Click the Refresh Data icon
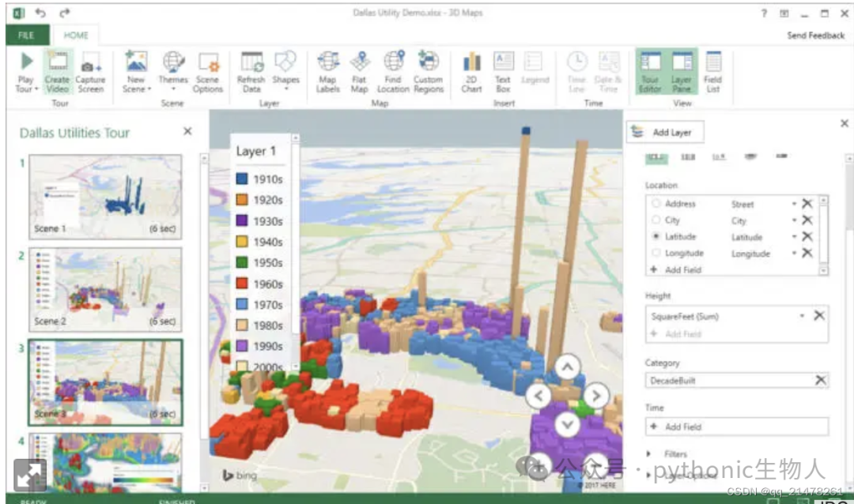Image resolution: width=854 pixels, height=504 pixels. tap(251, 72)
